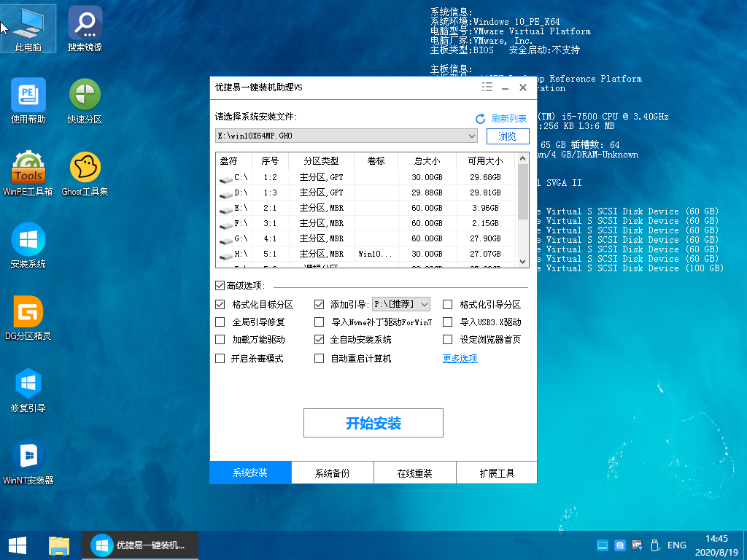Sort by the 可用大小 column header

click(x=485, y=161)
